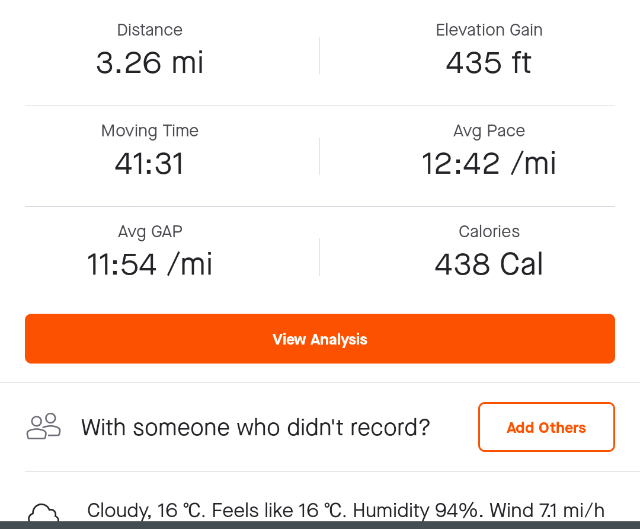Click the Moving Time label
This screenshot has height=529, width=640.
click(x=150, y=131)
